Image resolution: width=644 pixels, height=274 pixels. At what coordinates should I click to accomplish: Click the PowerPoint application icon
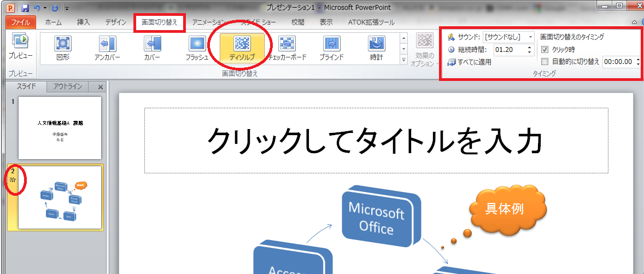pyautogui.click(x=11, y=8)
